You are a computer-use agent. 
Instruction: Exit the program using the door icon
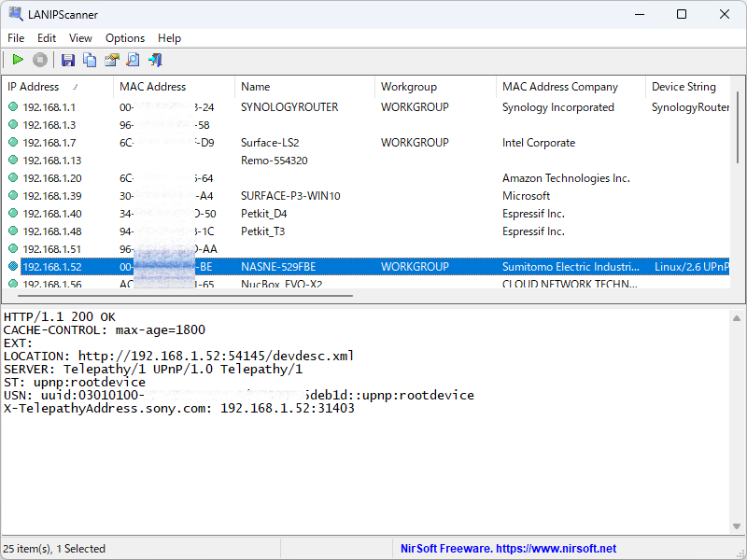point(156,59)
